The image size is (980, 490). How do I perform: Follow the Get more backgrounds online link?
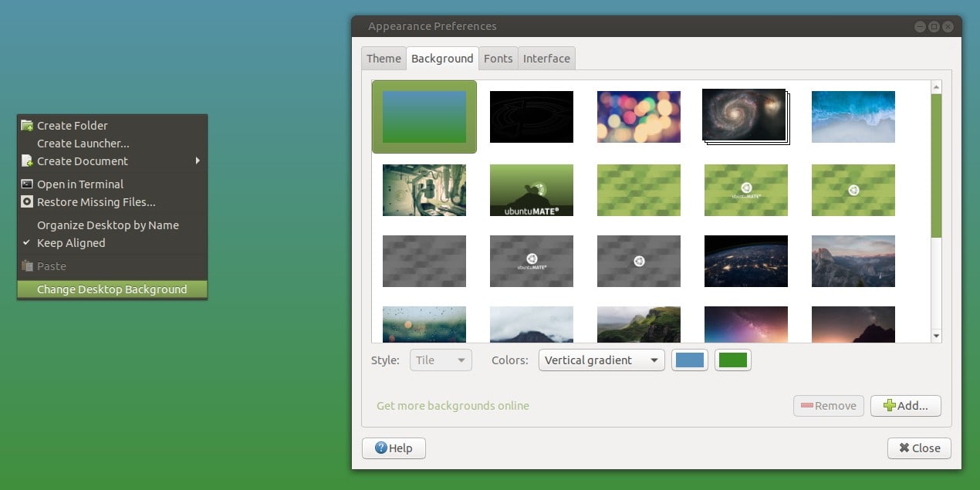pyautogui.click(x=453, y=406)
